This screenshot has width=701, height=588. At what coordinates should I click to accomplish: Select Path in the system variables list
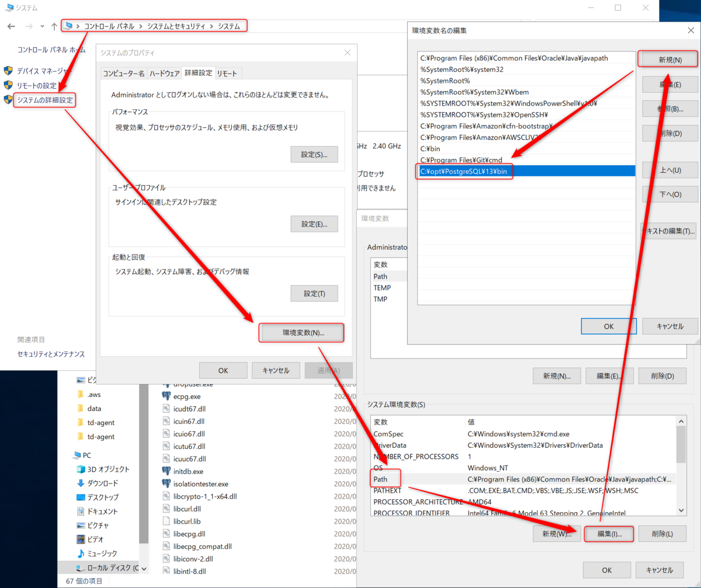[x=524, y=479]
